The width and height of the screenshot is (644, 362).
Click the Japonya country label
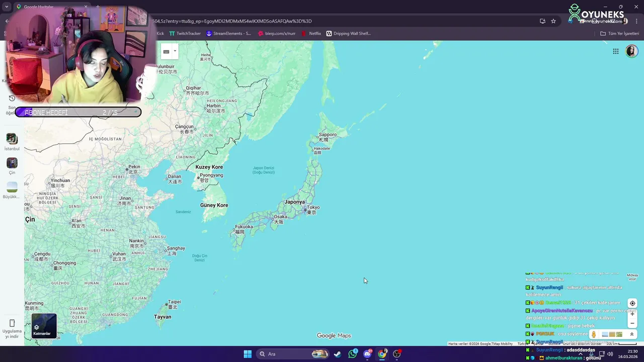(294, 202)
